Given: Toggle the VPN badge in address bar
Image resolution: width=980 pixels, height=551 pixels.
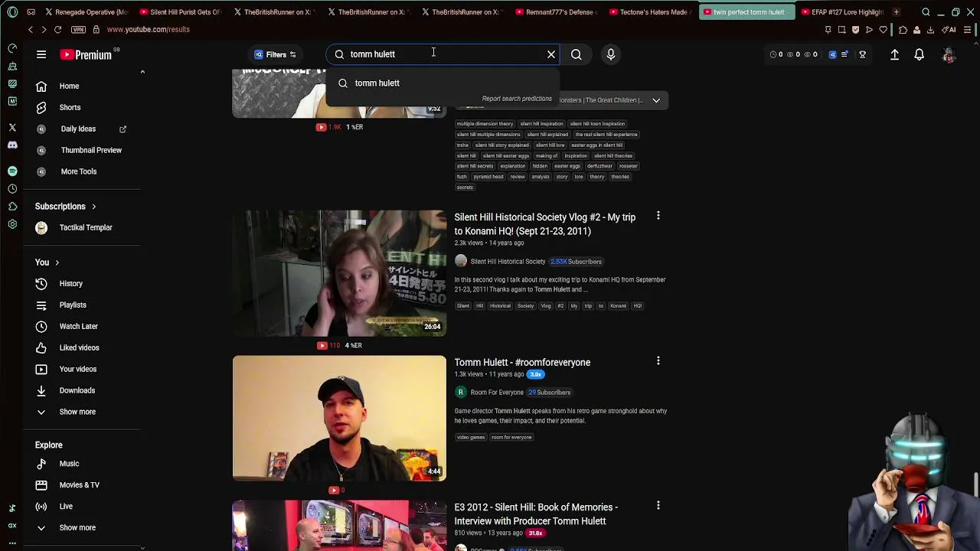Looking at the screenshot, I should click(78, 29).
